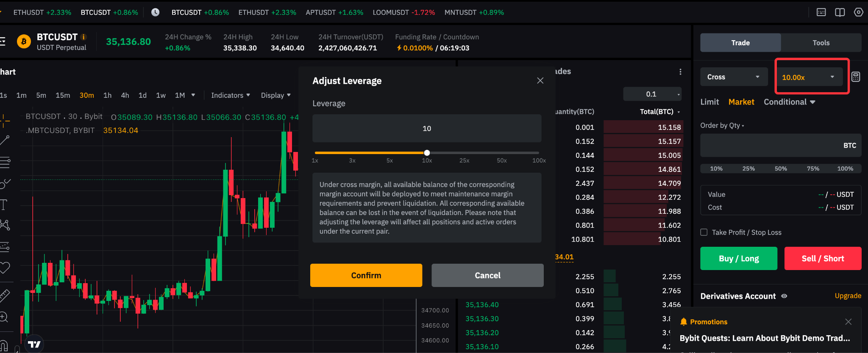The width and height of the screenshot is (868, 353).
Task: Confirm the leverage adjustment
Action: click(366, 276)
